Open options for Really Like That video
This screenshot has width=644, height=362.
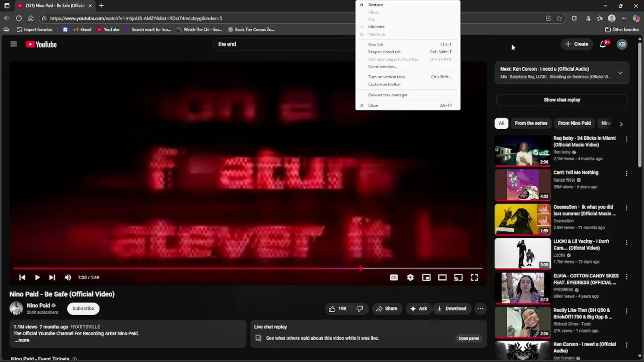click(626, 311)
